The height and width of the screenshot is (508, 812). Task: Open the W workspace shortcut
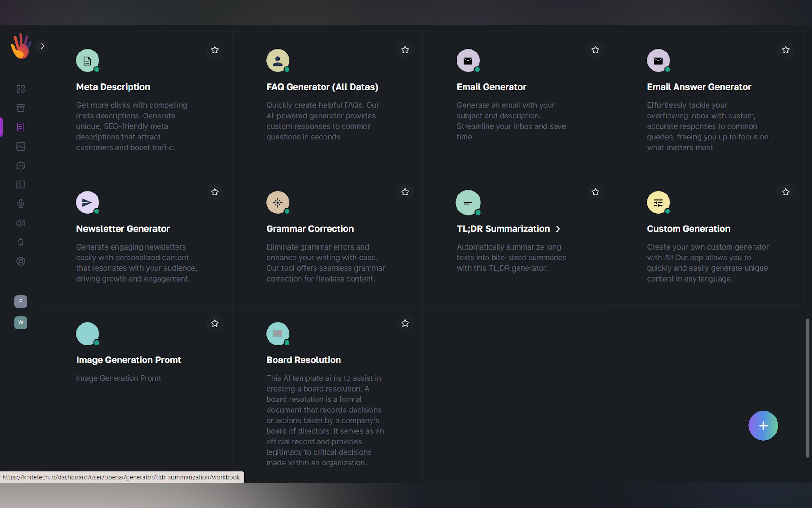point(20,322)
